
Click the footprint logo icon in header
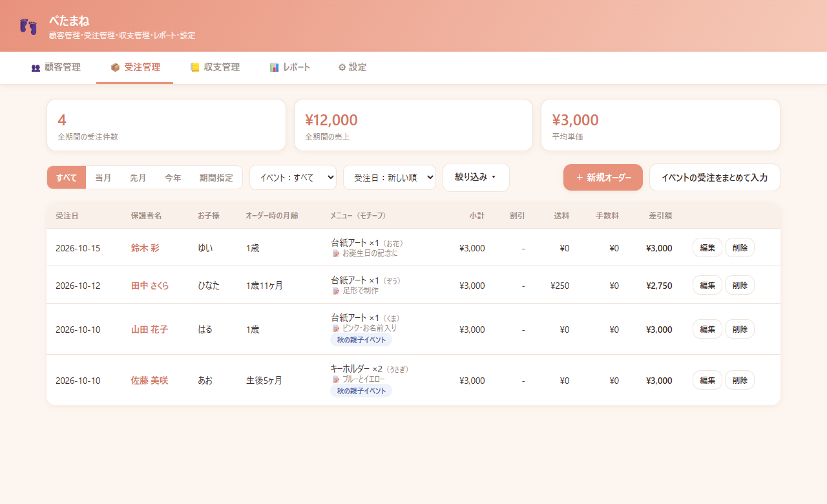click(28, 26)
